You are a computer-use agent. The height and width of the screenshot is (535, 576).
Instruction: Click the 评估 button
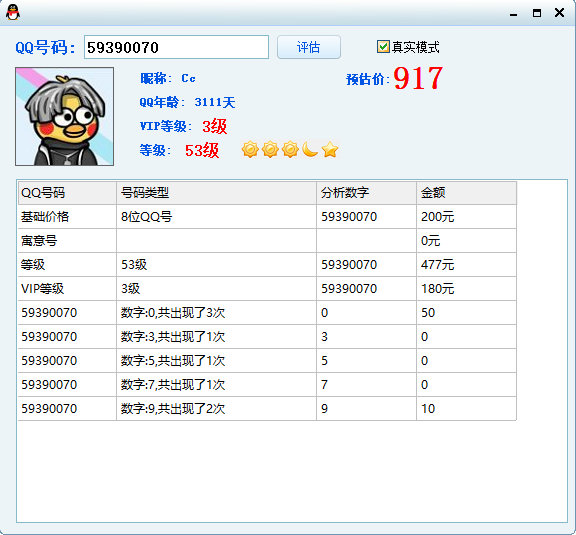(x=309, y=47)
